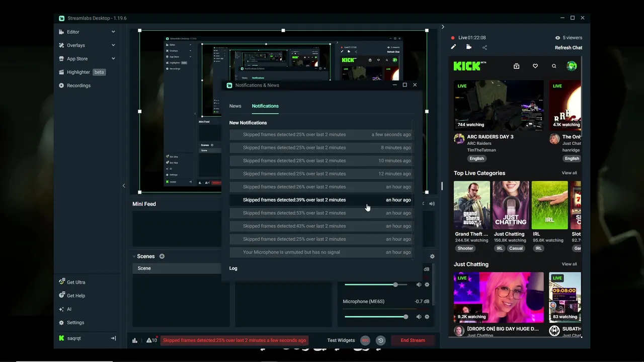The width and height of the screenshot is (644, 362).
Task: Expand the Editor chevron
Action: click(113, 32)
